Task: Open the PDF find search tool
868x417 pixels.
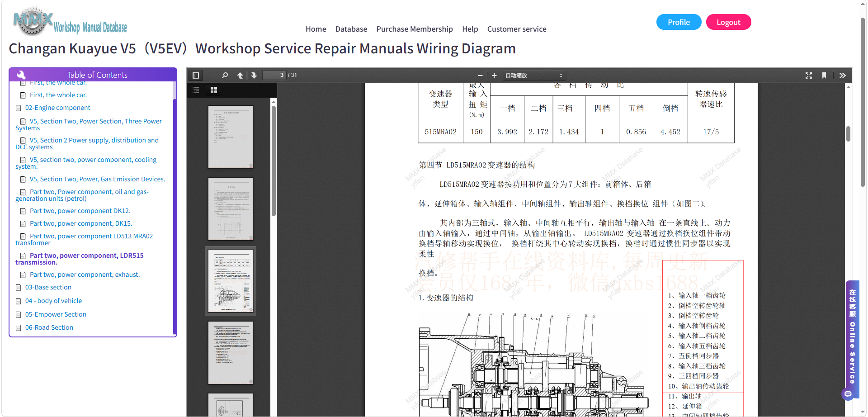Action: click(x=225, y=76)
